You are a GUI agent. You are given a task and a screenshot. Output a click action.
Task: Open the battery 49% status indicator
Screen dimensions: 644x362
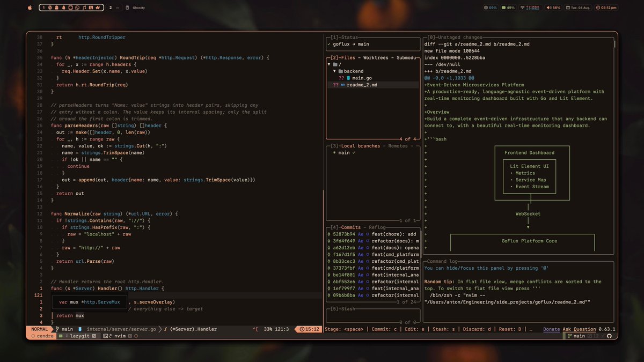point(508,8)
